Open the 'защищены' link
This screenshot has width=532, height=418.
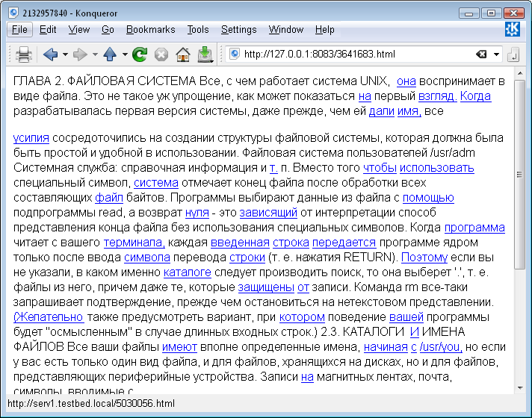(x=266, y=287)
